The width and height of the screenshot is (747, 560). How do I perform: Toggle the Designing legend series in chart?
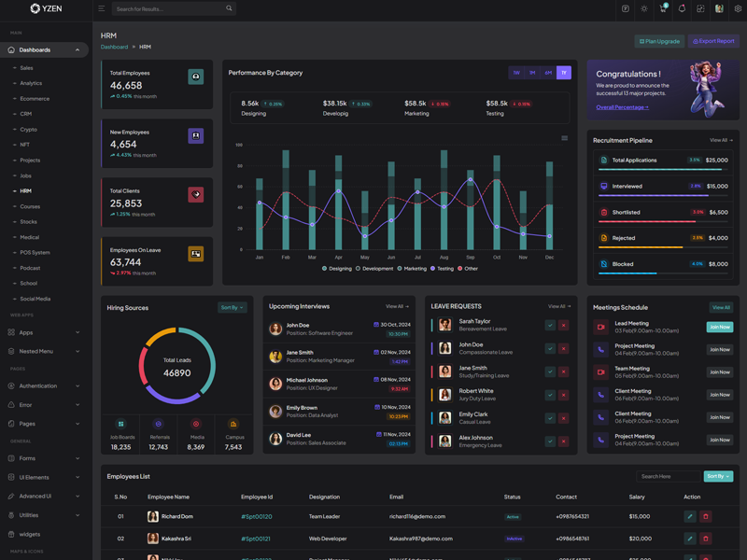(x=338, y=269)
